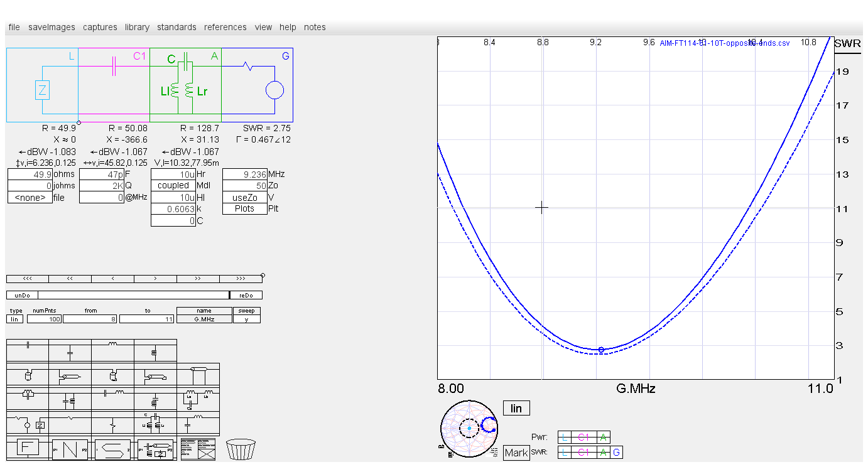Select the shunt resistor palette component
868x467 pixels.
(x=113, y=423)
